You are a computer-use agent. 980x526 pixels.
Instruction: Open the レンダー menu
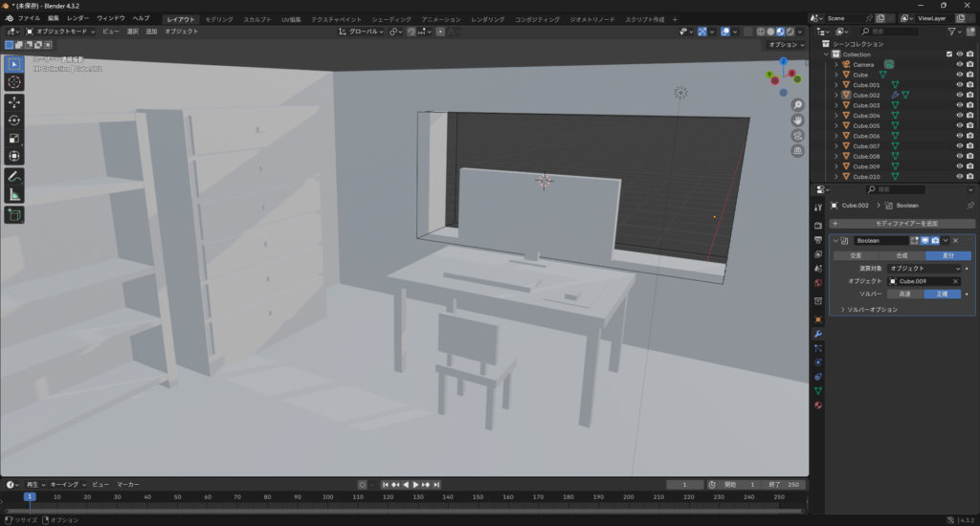coord(78,19)
